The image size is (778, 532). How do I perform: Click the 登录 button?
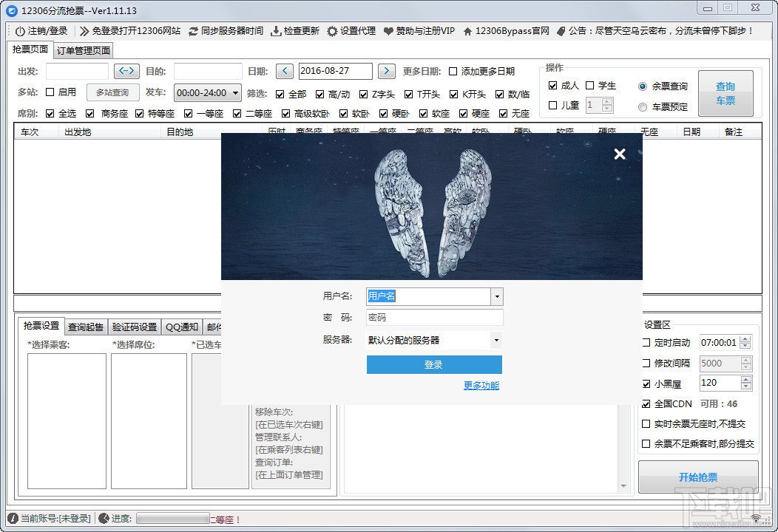pyautogui.click(x=434, y=364)
